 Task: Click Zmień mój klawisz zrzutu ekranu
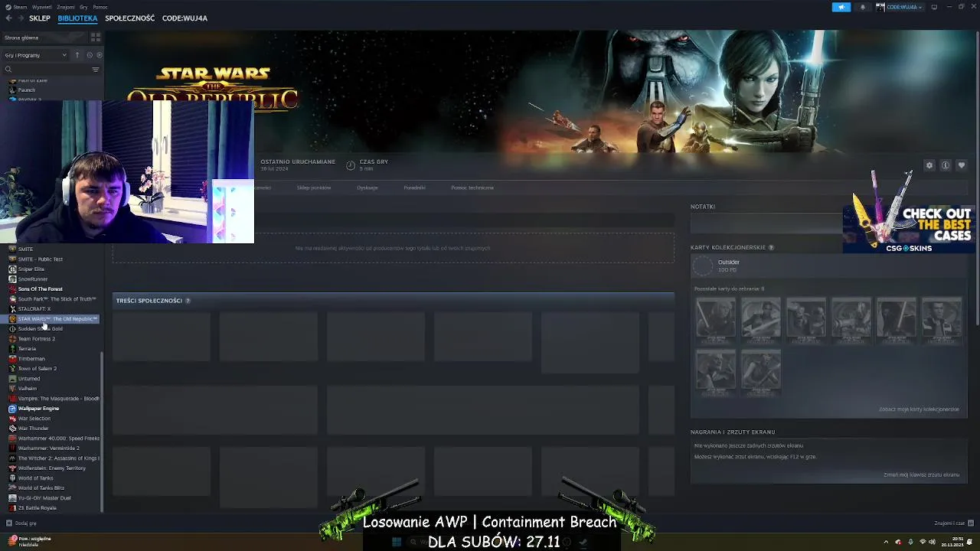pyautogui.click(x=921, y=474)
